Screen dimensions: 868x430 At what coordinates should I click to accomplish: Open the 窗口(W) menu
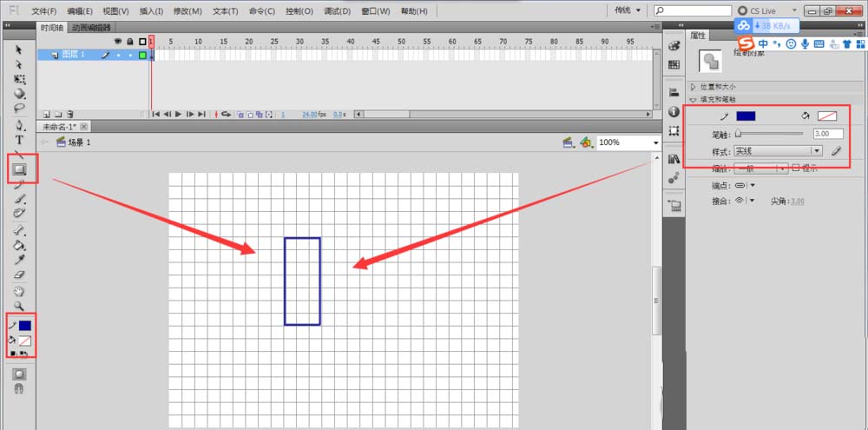376,11
